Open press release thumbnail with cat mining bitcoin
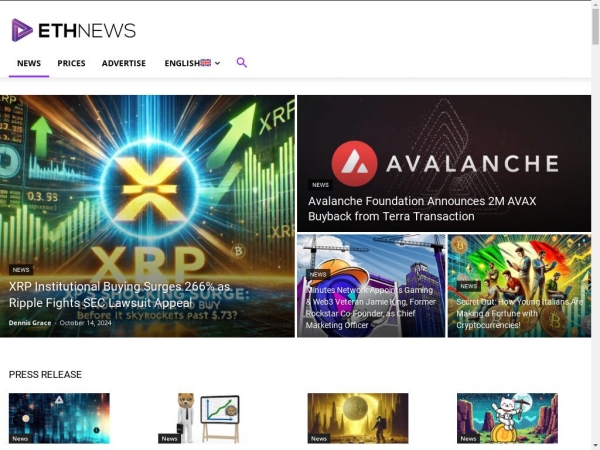The image size is (600, 450). coord(507,418)
